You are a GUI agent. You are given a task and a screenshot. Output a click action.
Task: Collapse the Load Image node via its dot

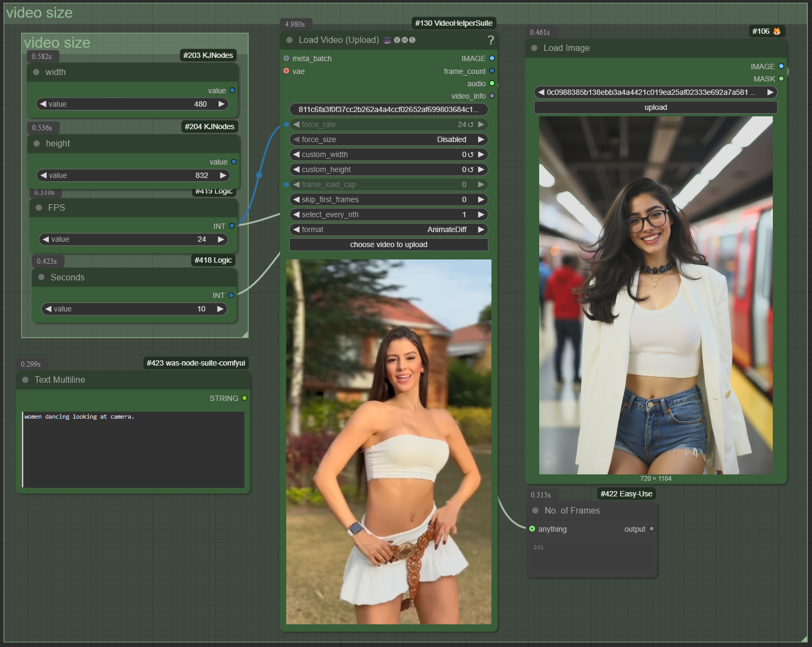[x=534, y=48]
